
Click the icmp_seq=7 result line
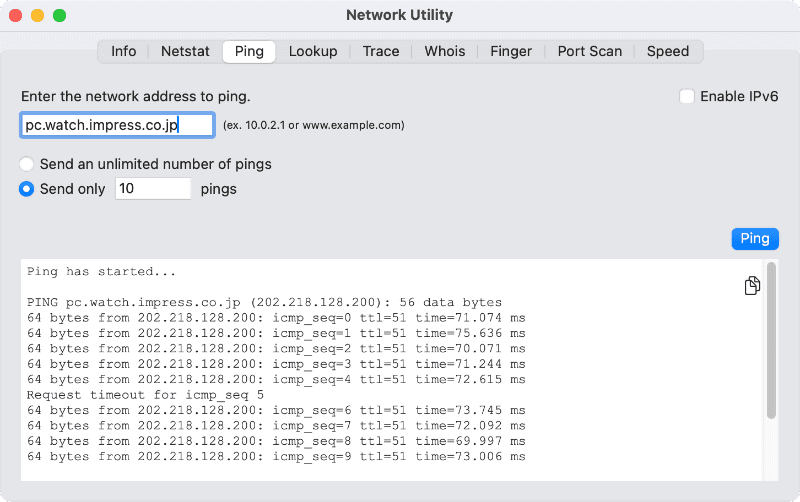(x=276, y=425)
